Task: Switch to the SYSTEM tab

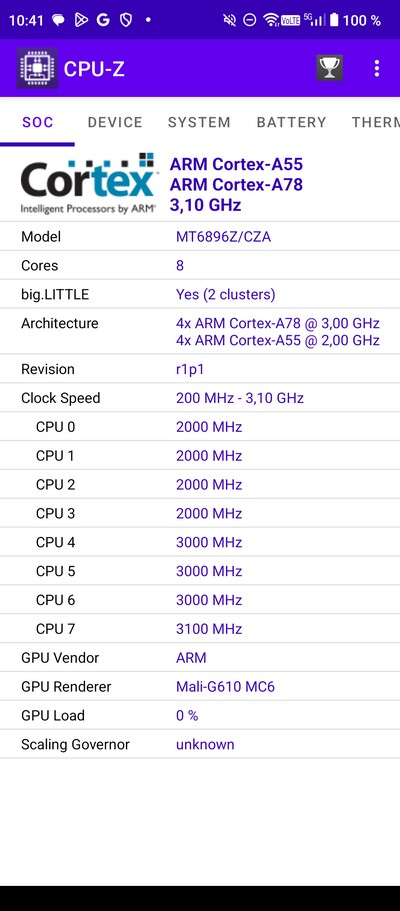Action: click(x=199, y=122)
